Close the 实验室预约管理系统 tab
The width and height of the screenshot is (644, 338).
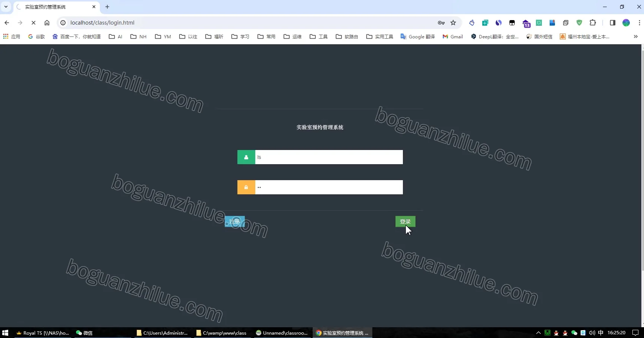(94, 7)
